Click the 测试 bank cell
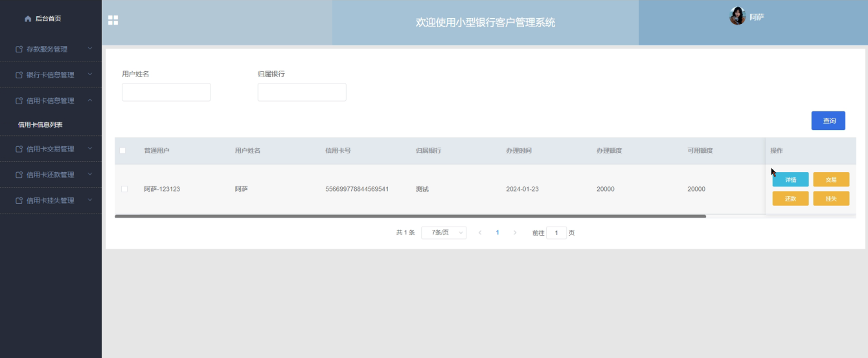Image resolution: width=868 pixels, height=358 pixels. (422, 189)
